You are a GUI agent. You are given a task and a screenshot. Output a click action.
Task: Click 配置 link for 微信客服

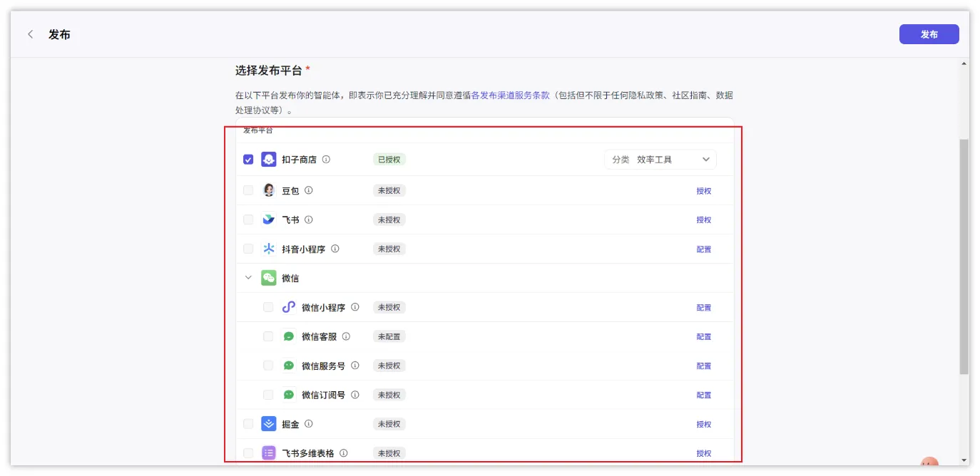pos(704,337)
